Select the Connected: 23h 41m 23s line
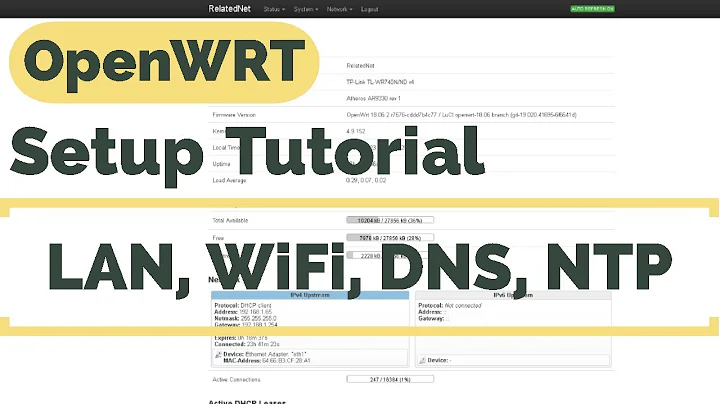720x404 pixels. (247, 344)
